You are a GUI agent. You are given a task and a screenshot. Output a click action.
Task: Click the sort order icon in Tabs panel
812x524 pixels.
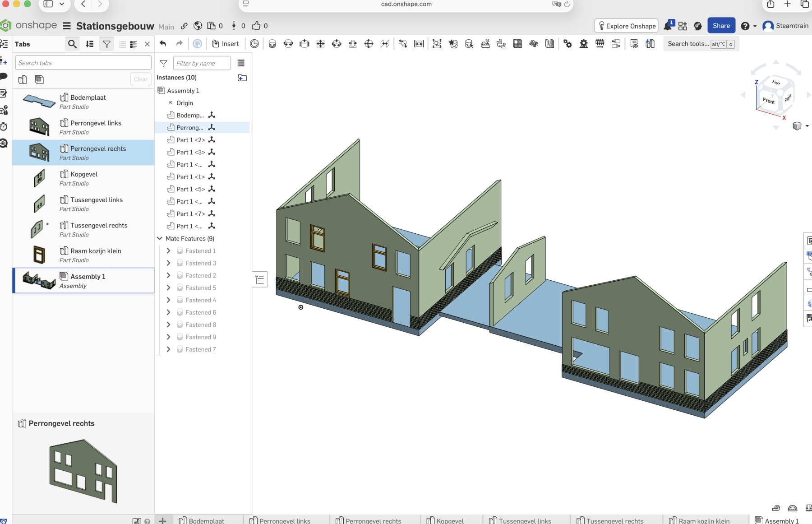pos(90,44)
